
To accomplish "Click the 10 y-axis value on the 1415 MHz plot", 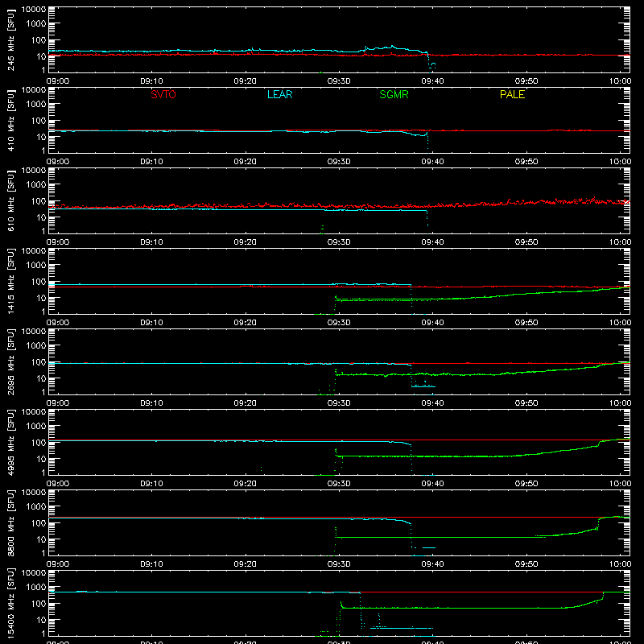I will [x=41, y=298].
